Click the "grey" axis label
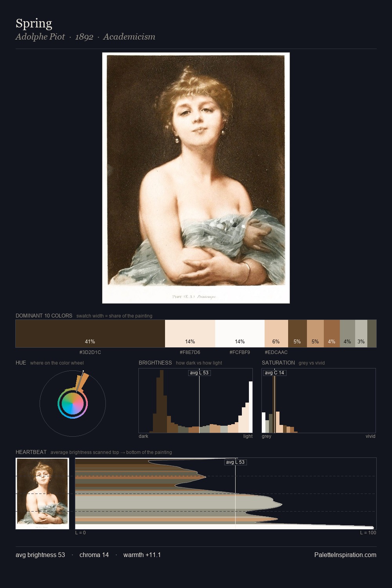This screenshot has width=392, height=588. coord(267,436)
